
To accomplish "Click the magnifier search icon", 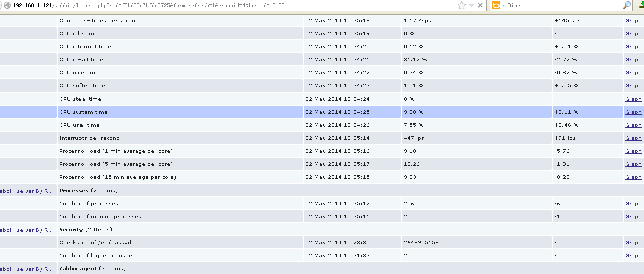I will [627, 5].
